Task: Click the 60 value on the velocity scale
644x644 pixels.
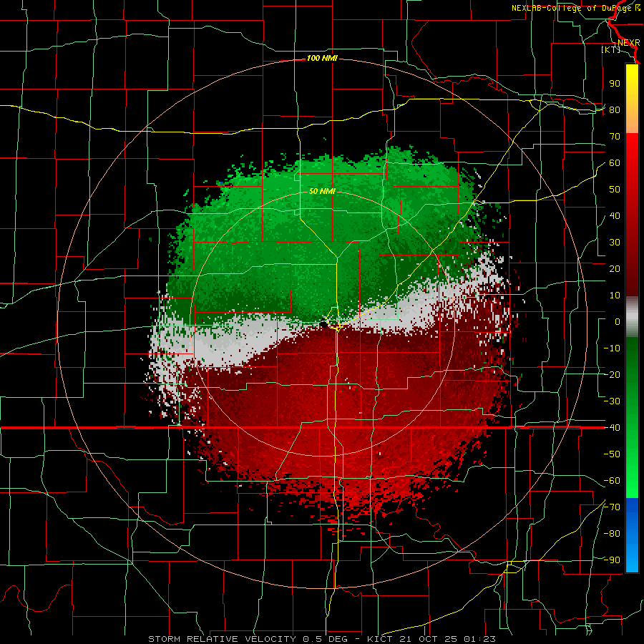Action: tap(615, 163)
